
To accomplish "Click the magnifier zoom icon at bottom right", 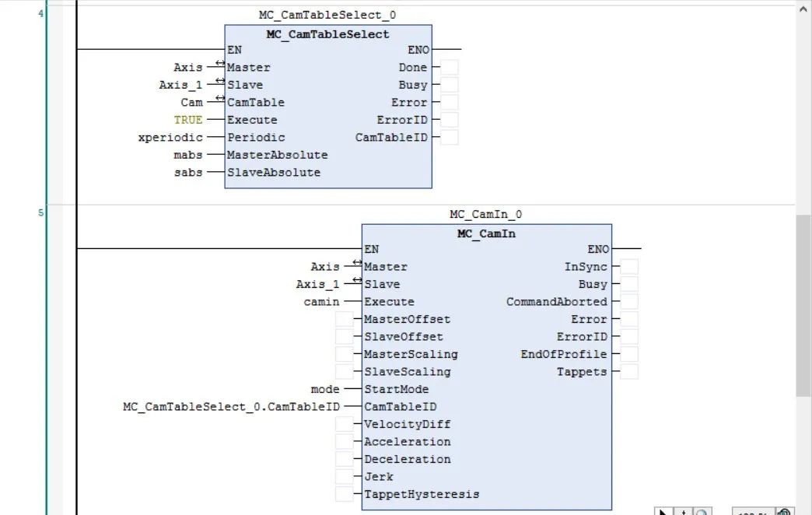I will [x=702, y=513].
